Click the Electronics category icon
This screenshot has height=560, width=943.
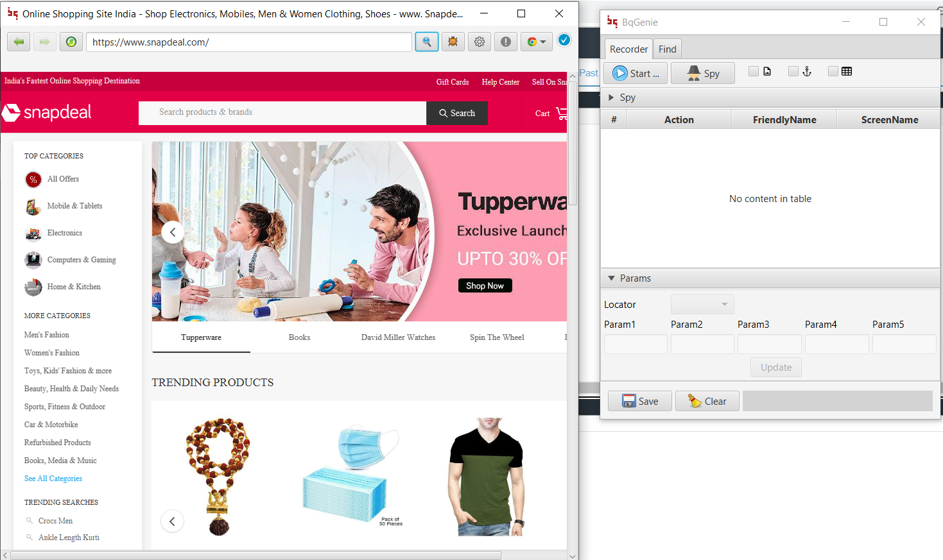33,233
